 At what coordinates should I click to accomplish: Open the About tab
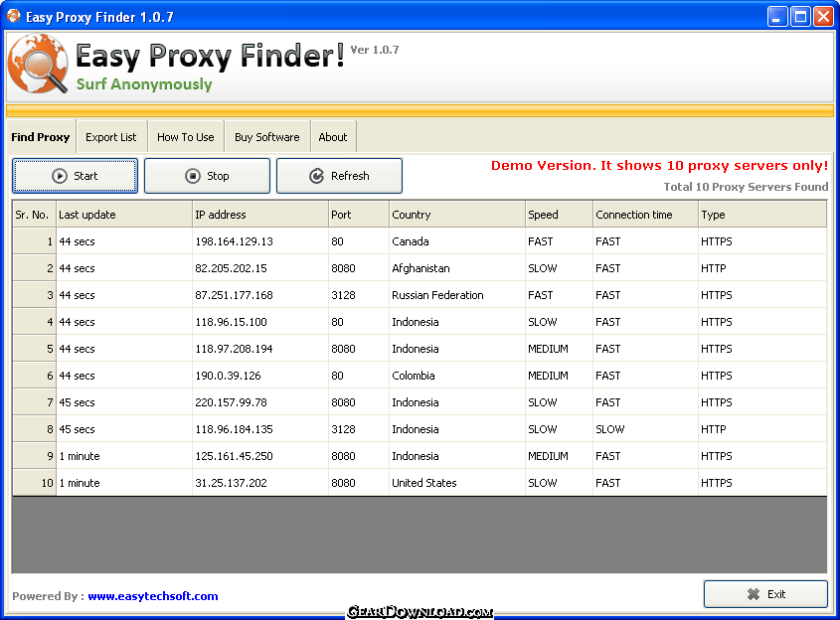point(333,137)
